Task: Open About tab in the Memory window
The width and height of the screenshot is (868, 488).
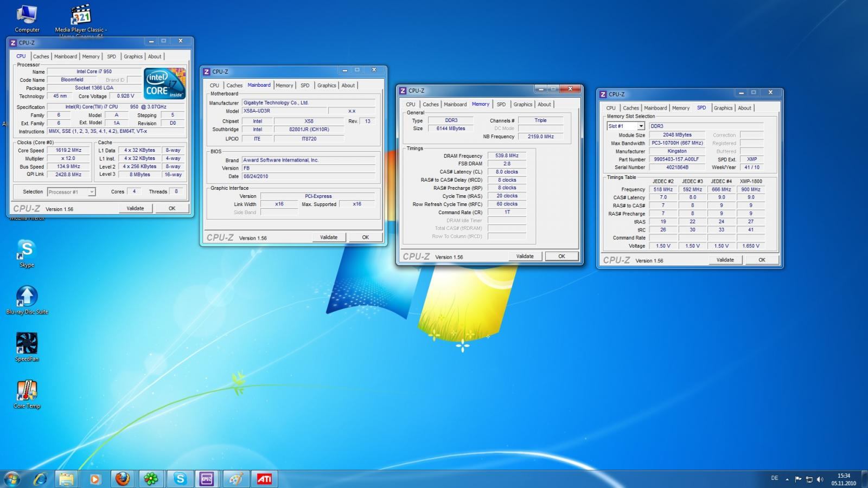Action: (x=544, y=104)
